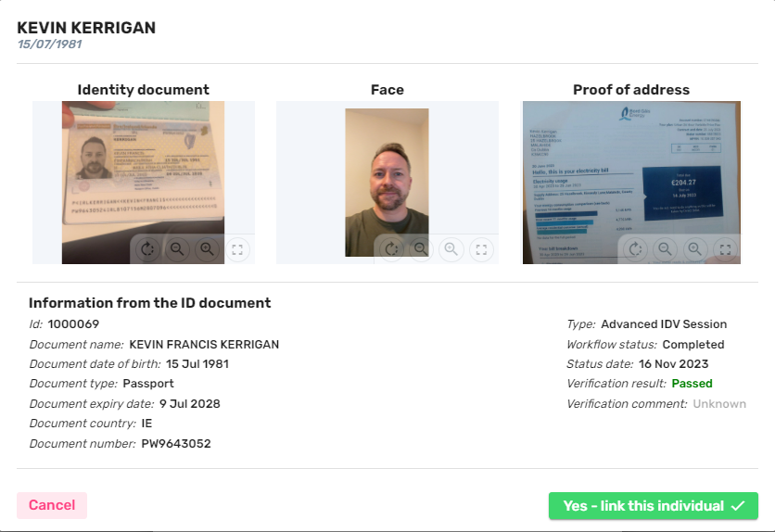Zoom in on the proof of address image
Viewport: 775px width, 532px height.
[x=695, y=249]
